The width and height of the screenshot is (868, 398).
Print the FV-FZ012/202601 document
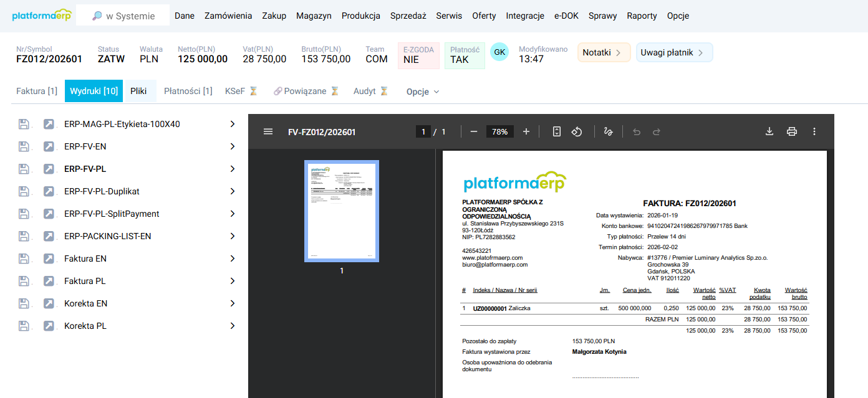point(792,131)
